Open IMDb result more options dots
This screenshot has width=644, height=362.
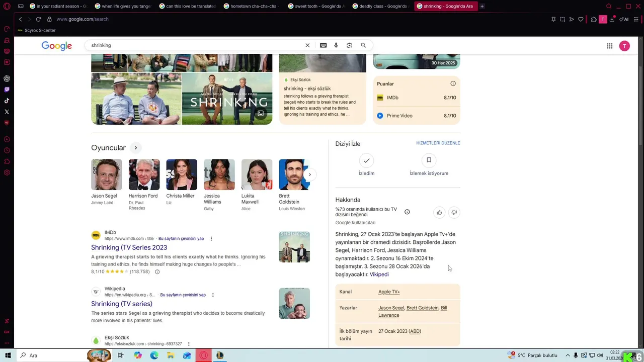211,239
